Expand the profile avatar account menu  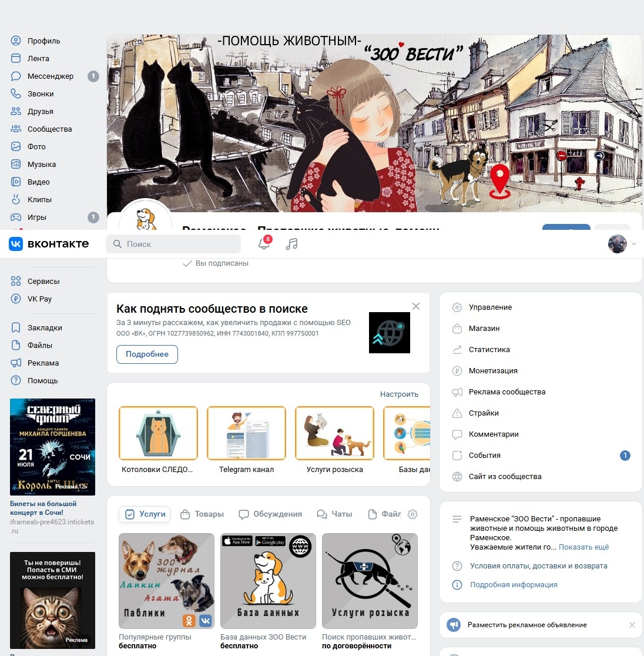point(622,244)
